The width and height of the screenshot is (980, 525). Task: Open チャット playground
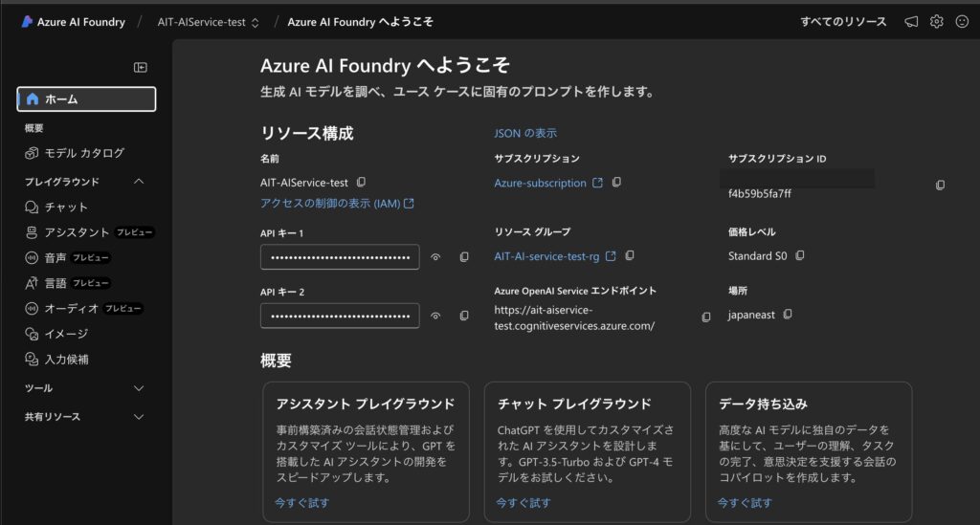[56, 208]
